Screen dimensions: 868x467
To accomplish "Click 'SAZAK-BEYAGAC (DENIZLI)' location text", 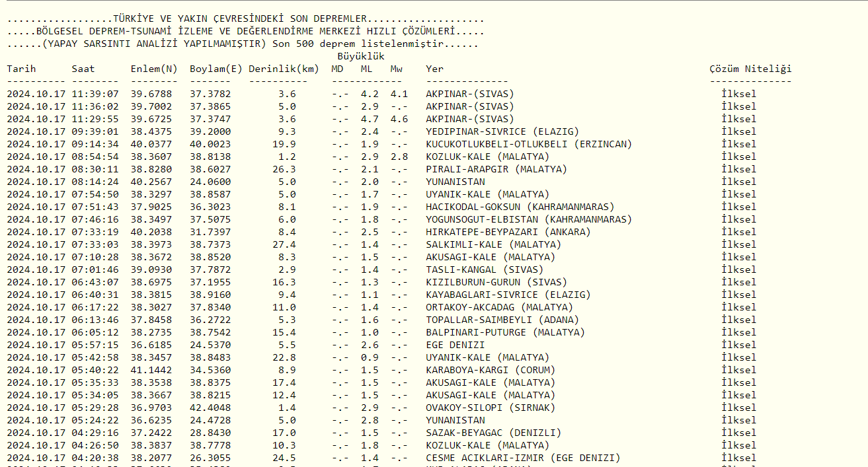I will click(493, 433).
